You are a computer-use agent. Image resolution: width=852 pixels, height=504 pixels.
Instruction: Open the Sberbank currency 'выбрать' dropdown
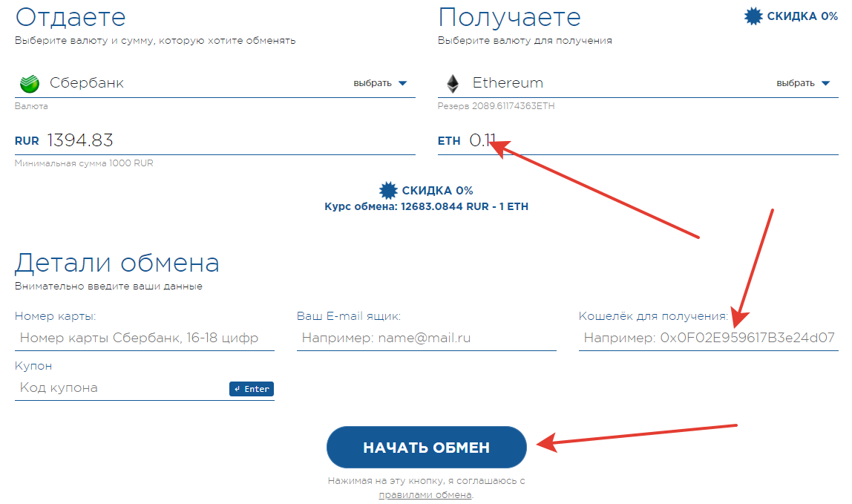(x=380, y=83)
